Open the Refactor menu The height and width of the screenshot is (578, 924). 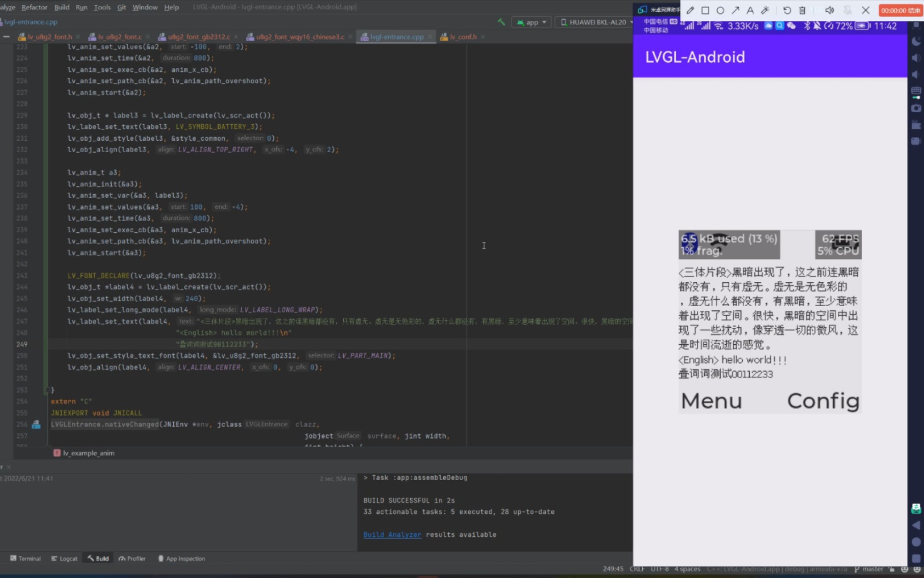34,7
